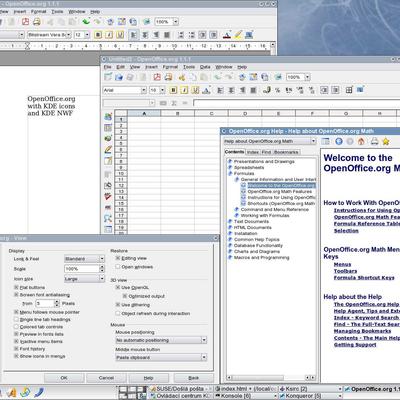Click Bold in the Writer window toolbar
This screenshot has height=400, width=400.
98,35
